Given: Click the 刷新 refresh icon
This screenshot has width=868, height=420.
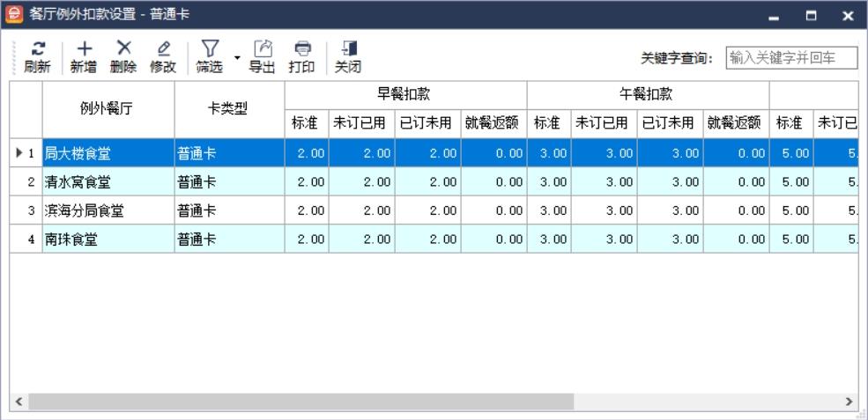Looking at the screenshot, I should point(37,48).
